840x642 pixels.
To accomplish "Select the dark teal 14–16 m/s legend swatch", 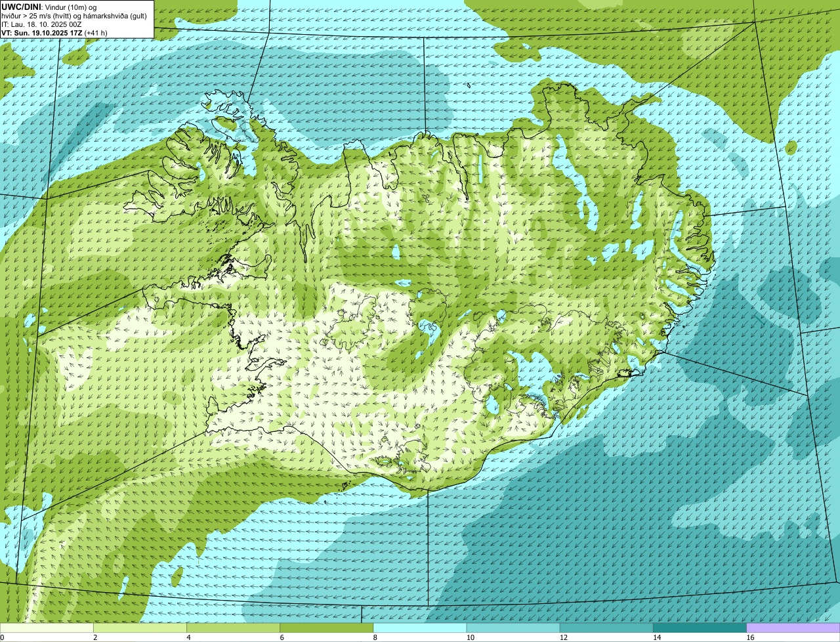I will click(700, 628).
